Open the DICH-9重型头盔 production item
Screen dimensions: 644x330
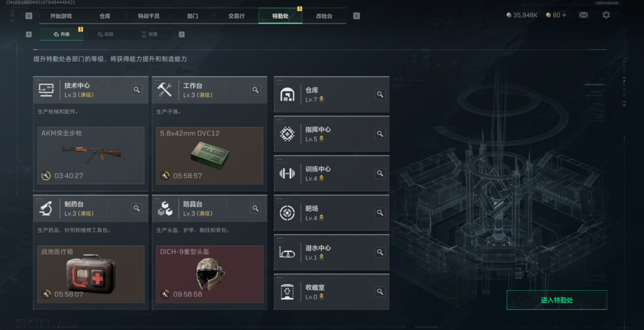tap(209, 274)
